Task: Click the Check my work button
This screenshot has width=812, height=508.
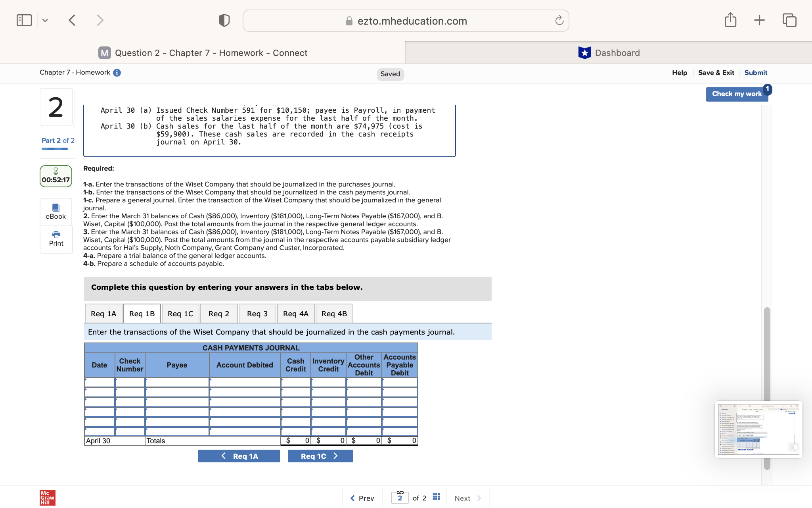Action: click(x=737, y=94)
